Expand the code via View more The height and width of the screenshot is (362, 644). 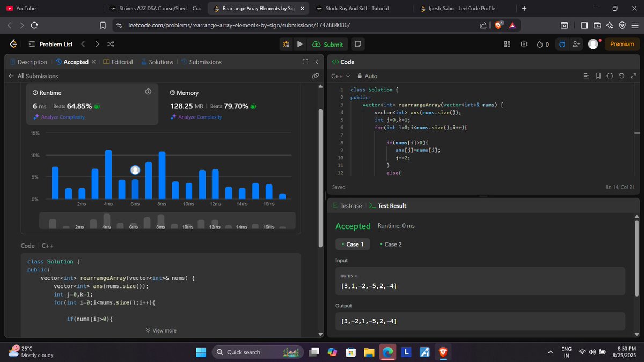point(161,330)
